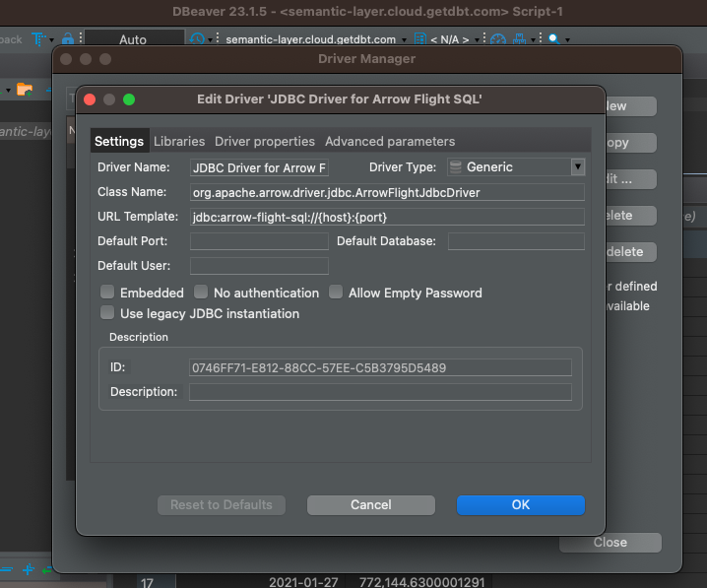This screenshot has height=588, width=707.
Task: Open the dropdown arrow beside the search icon
Action: pos(567,40)
